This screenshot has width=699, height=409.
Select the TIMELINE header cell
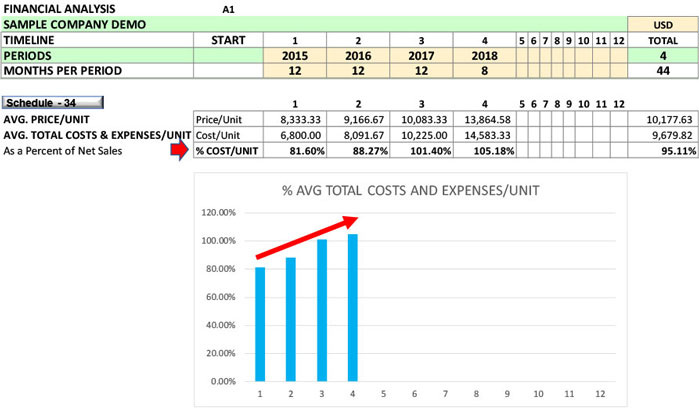97,40
